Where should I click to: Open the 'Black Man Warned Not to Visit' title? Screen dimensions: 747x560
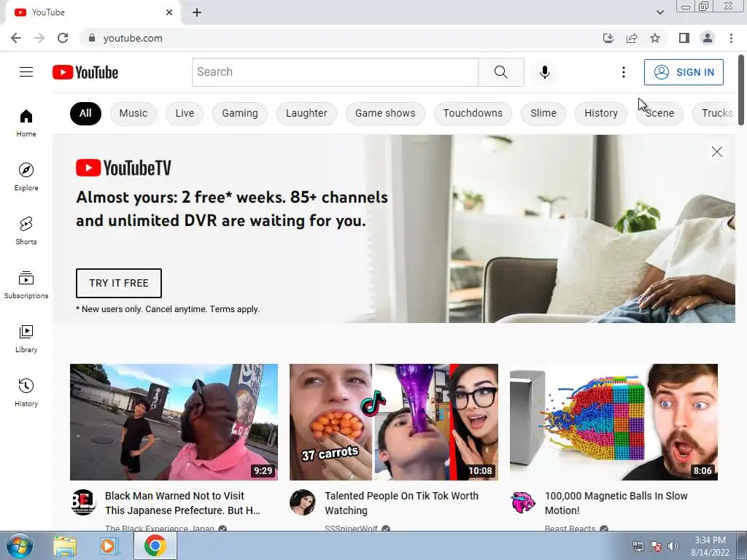pyautogui.click(x=182, y=503)
